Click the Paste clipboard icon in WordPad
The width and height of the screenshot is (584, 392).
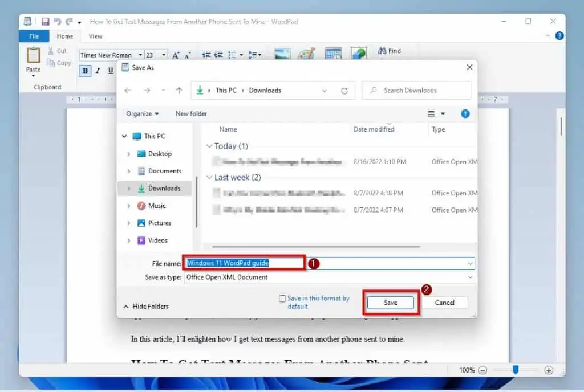pyautogui.click(x=33, y=55)
